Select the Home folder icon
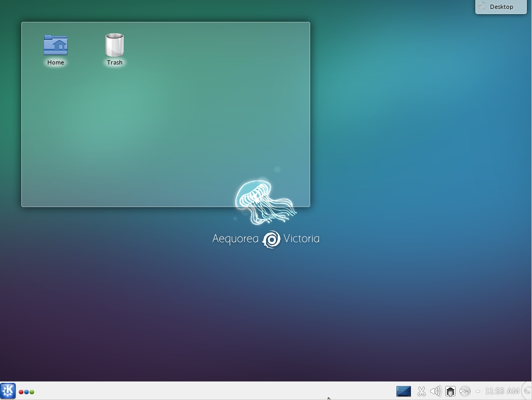Image resolution: width=532 pixels, height=400 pixels. (x=56, y=45)
